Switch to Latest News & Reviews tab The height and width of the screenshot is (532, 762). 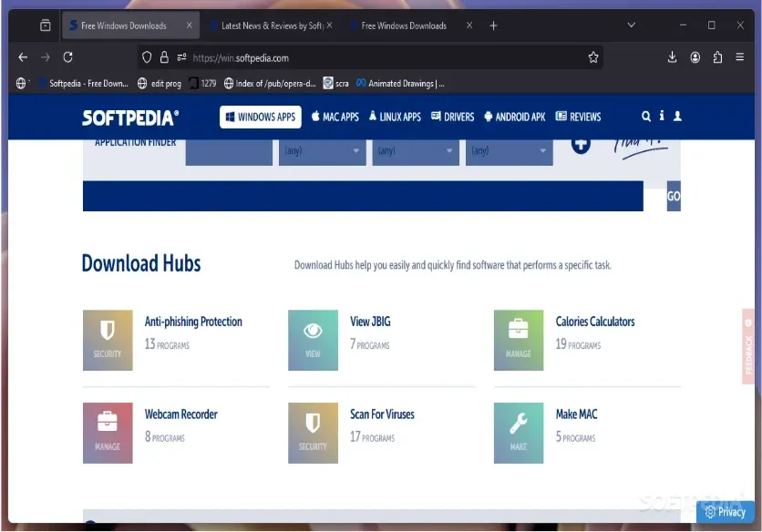pos(272,26)
